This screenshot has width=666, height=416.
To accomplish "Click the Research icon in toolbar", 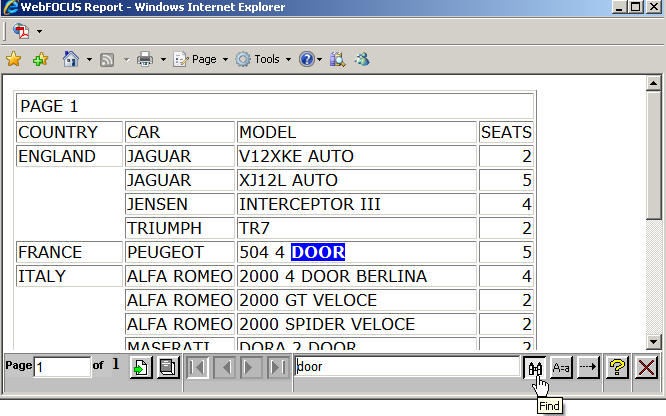I will click(338, 59).
